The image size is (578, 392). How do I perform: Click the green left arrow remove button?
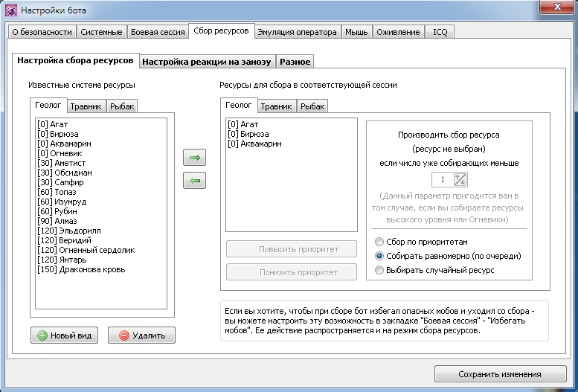point(194,181)
